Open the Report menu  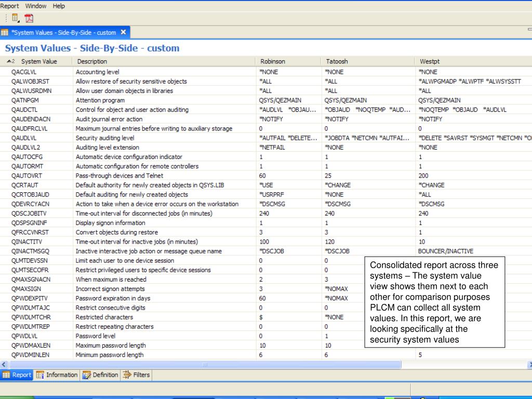(x=9, y=6)
